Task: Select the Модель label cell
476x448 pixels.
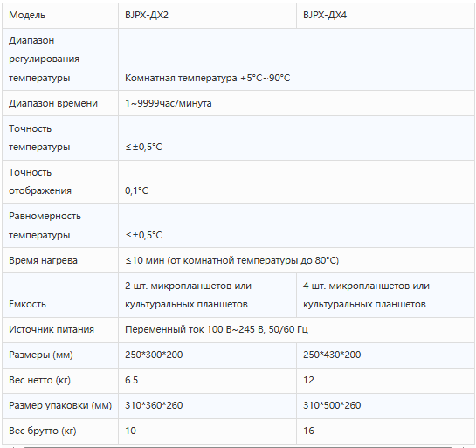Action: pos(60,15)
